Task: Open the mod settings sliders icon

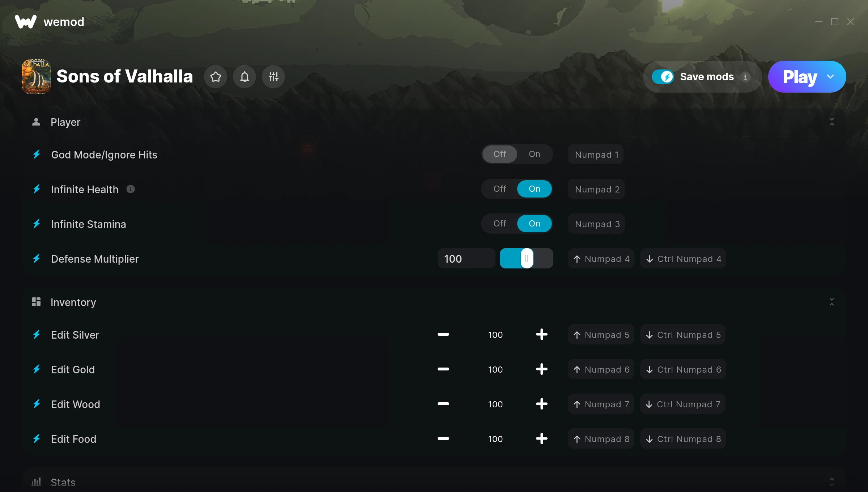Action: tap(273, 77)
